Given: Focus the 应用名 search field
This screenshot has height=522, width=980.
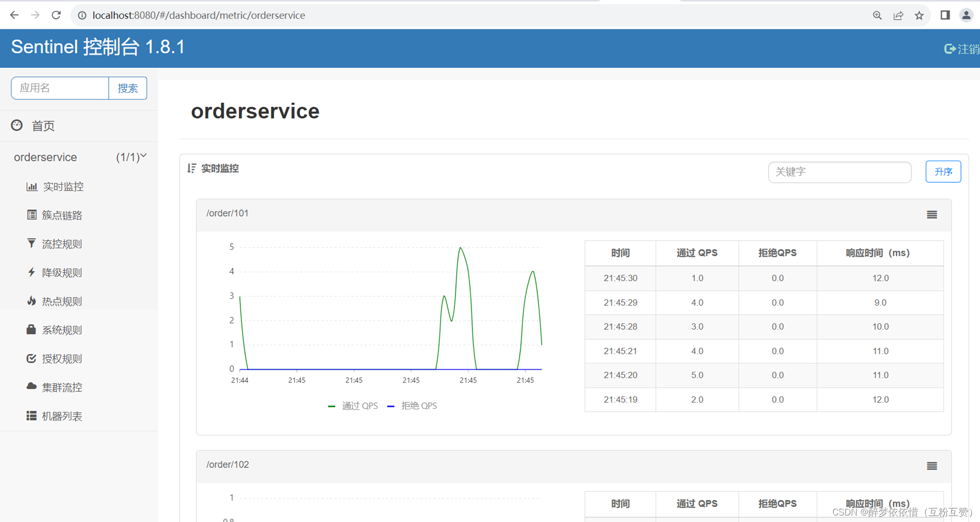Looking at the screenshot, I should pyautogui.click(x=60, y=88).
